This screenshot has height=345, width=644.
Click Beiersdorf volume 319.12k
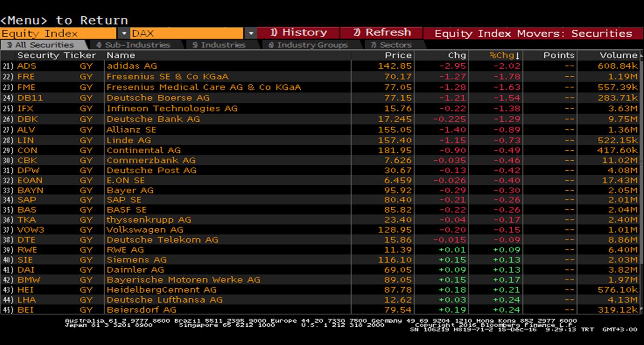coord(618,310)
